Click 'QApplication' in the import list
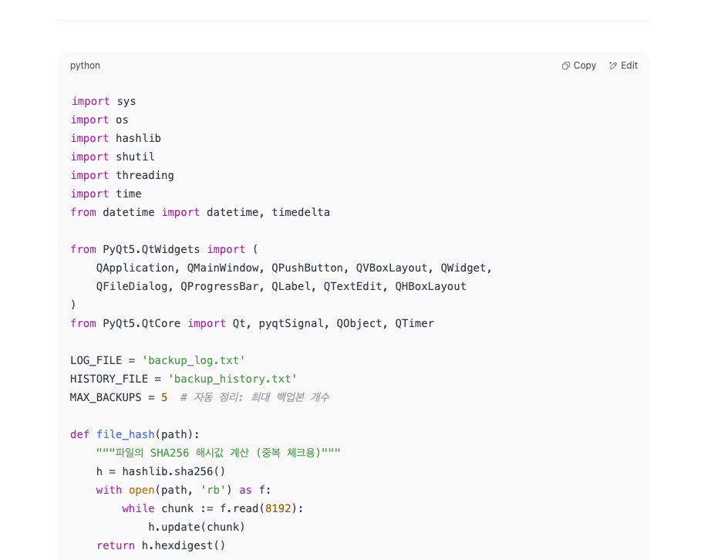This screenshot has height=560, width=728. (x=135, y=268)
